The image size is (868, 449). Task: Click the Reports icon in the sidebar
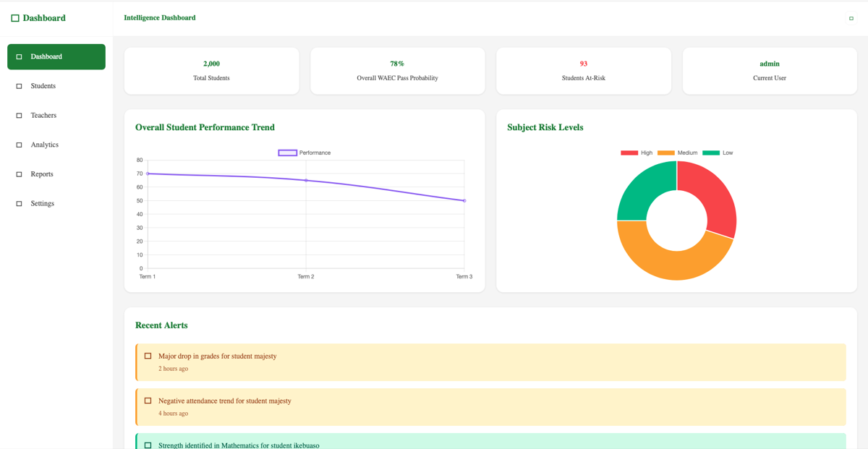pos(19,174)
